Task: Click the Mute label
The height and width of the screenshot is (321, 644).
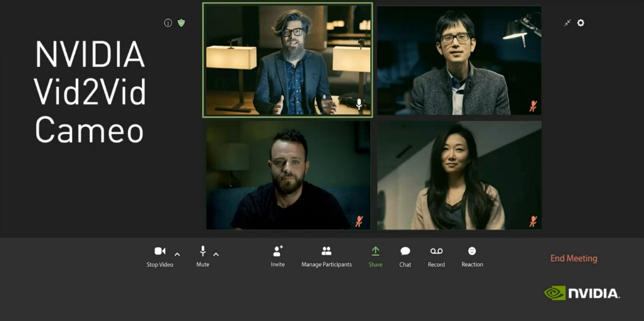Action: tap(203, 265)
